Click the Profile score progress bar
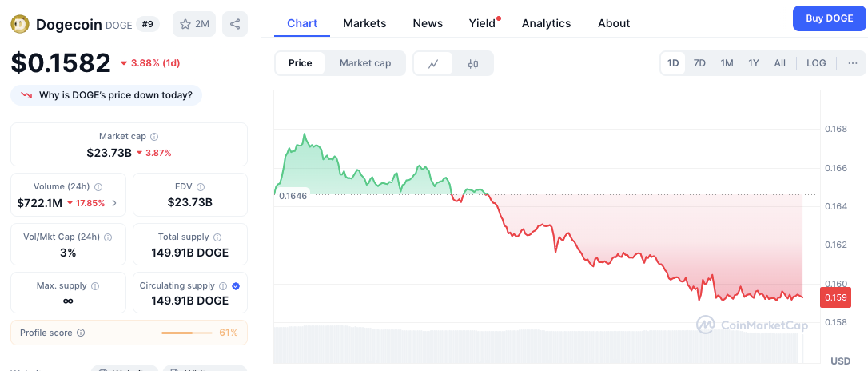This screenshot has width=868, height=371. (186, 333)
